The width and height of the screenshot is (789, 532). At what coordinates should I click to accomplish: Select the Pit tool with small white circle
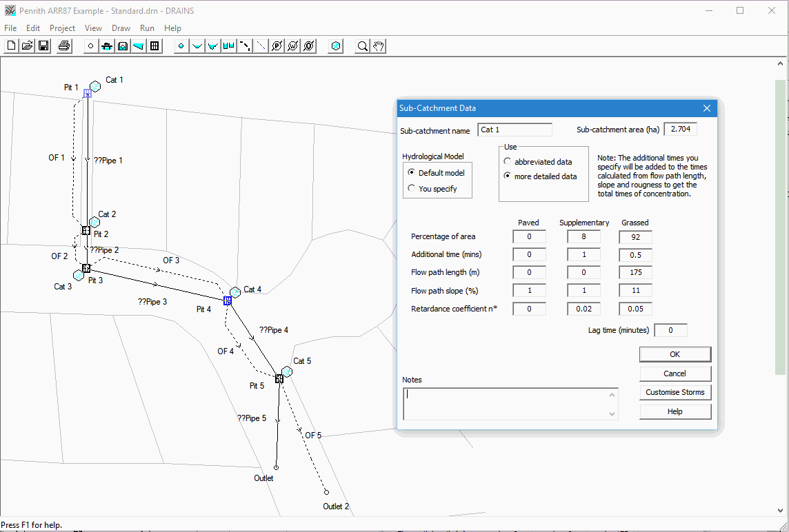tap(90, 46)
